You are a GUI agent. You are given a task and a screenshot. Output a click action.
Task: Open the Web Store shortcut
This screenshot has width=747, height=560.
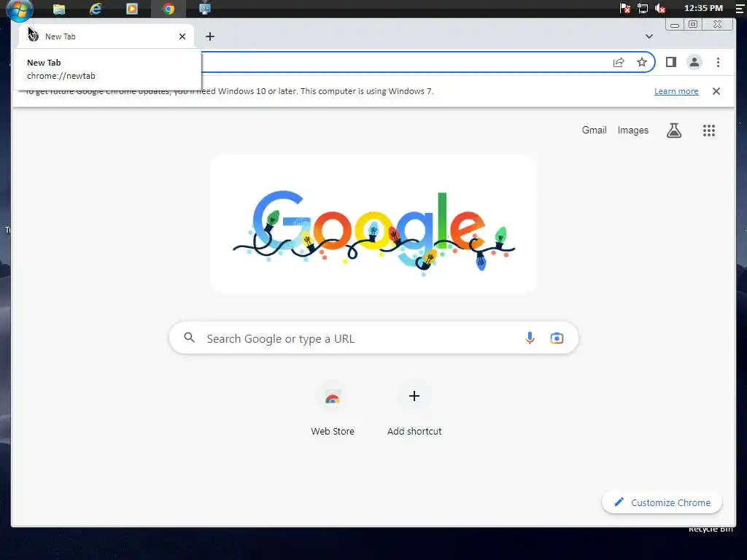(333, 408)
